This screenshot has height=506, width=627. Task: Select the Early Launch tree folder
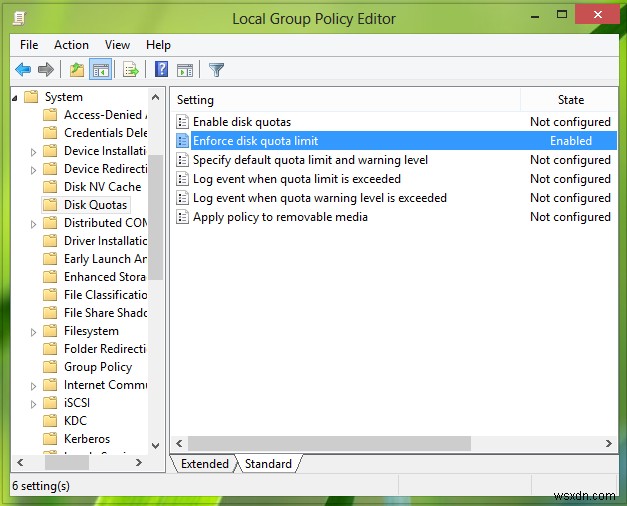[105, 259]
